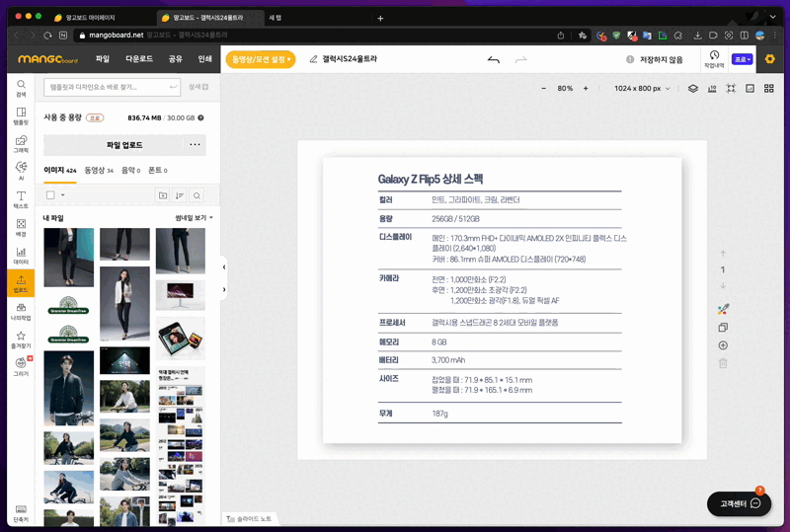Open the layers panel icon

click(x=693, y=88)
